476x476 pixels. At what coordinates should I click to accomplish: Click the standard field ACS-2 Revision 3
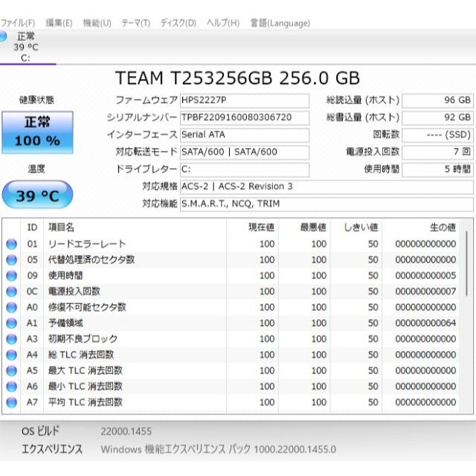(x=327, y=187)
